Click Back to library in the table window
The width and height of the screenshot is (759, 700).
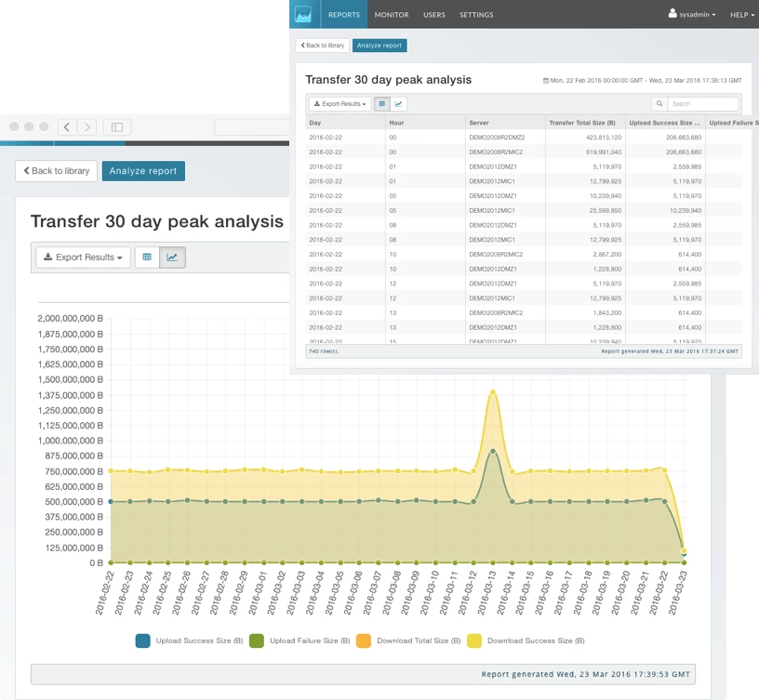(x=322, y=45)
